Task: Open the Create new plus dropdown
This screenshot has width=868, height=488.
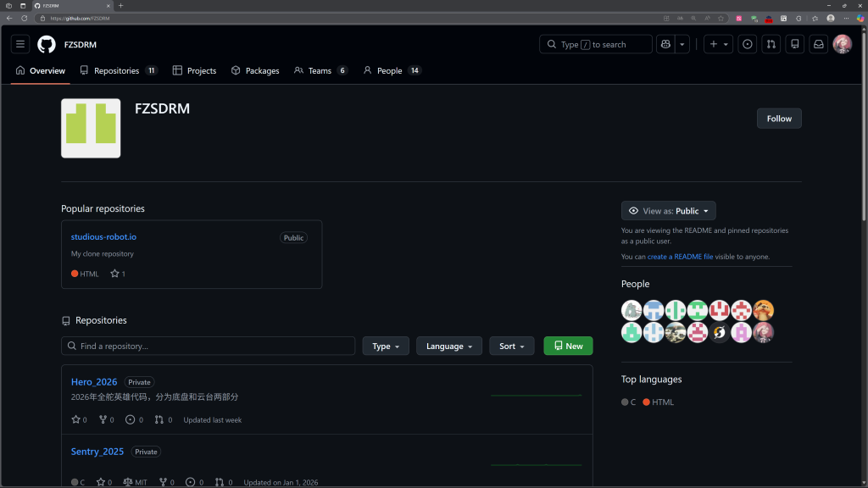Action: coord(719,44)
